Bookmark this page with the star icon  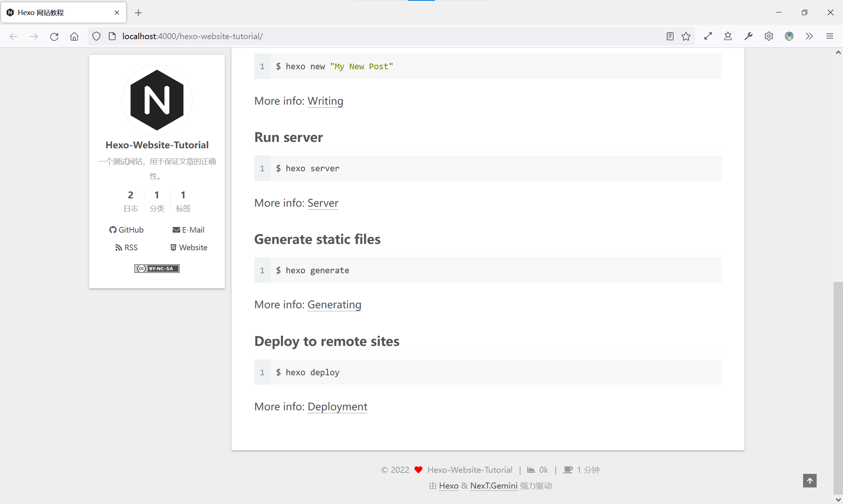coord(686,36)
